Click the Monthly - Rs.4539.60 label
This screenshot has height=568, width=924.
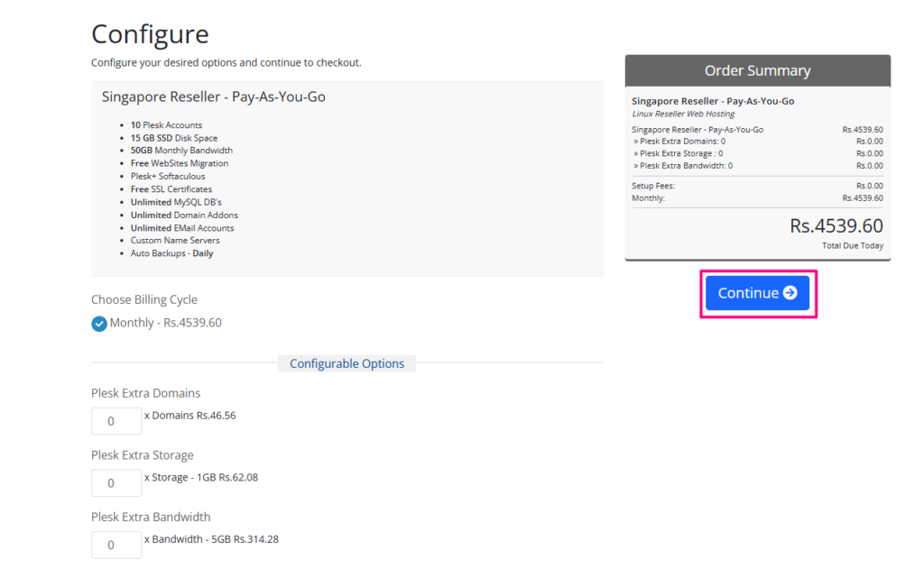coord(165,323)
